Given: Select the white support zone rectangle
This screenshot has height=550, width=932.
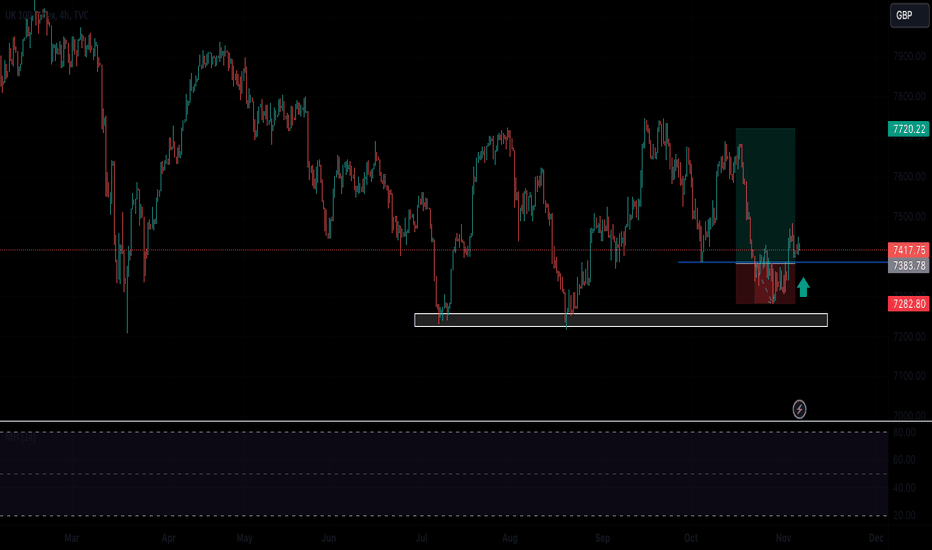Looking at the screenshot, I should pos(621,320).
